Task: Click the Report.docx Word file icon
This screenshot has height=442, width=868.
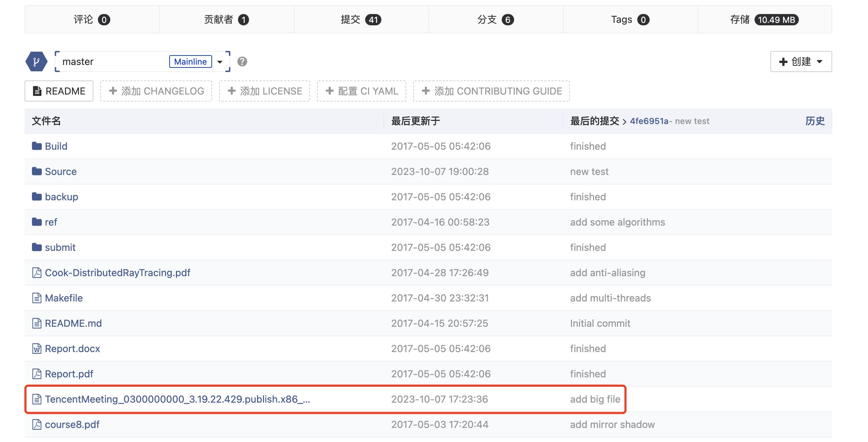Action: coord(37,349)
